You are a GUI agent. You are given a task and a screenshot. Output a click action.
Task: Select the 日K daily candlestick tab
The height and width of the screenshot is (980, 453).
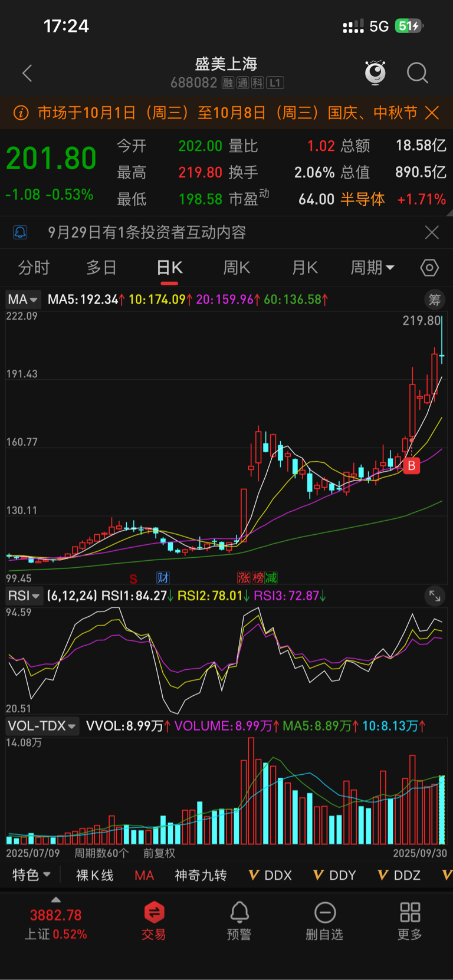170,268
